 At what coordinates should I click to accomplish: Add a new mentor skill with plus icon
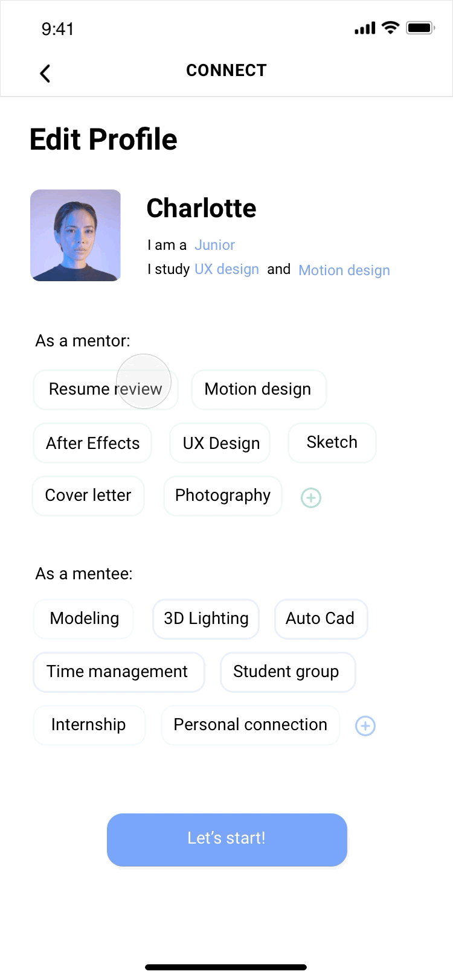pyautogui.click(x=310, y=498)
